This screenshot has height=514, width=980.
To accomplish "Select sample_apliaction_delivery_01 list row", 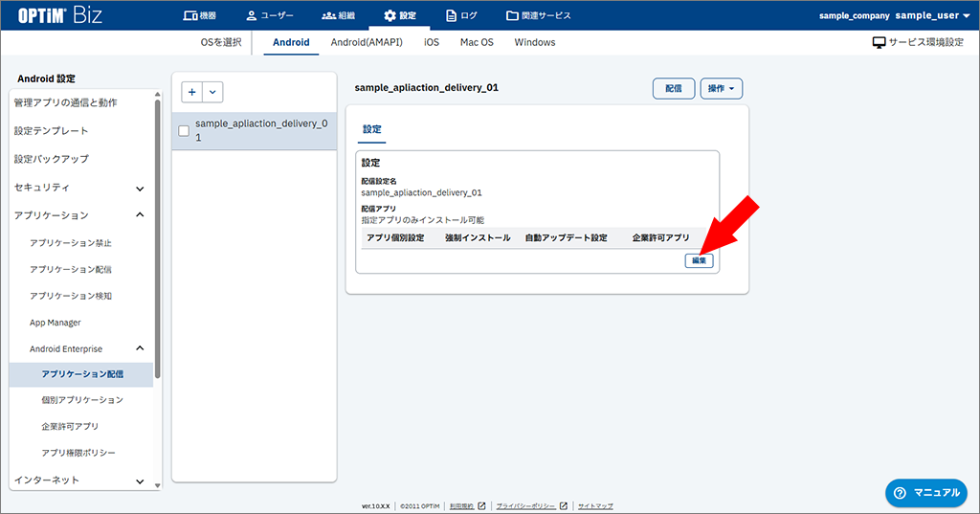I will click(x=255, y=131).
